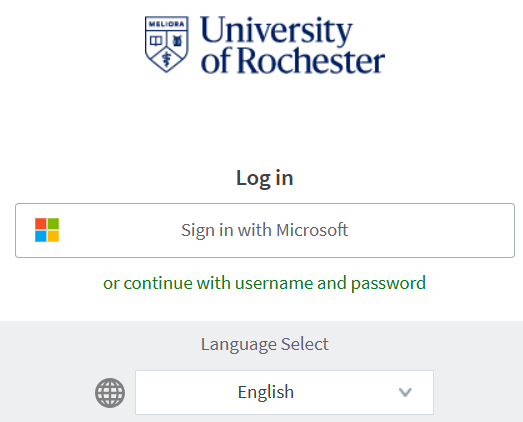Click the MELIORA banner atop the crest
Image resolution: width=523 pixels, height=422 pixels.
(166, 24)
